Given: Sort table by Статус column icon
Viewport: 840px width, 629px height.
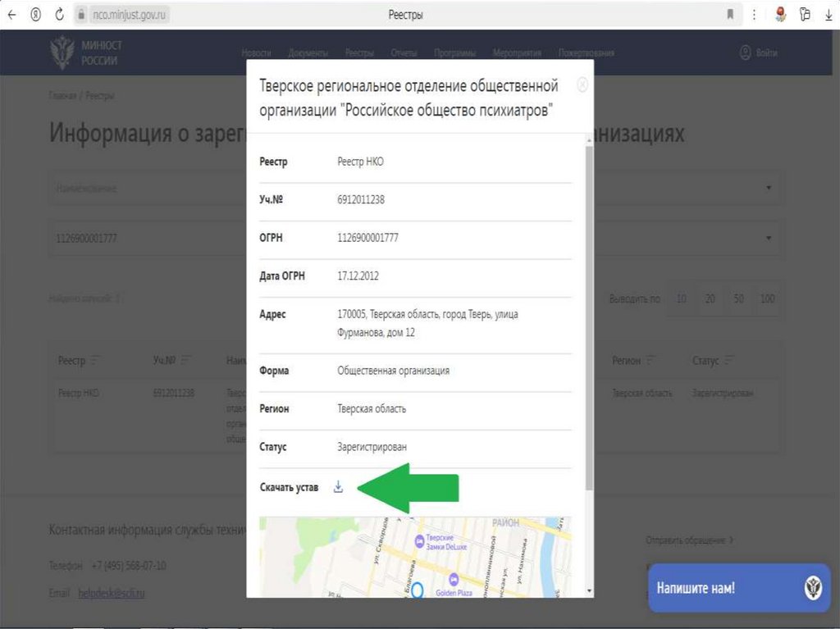Looking at the screenshot, I should [x=729, y=360].
